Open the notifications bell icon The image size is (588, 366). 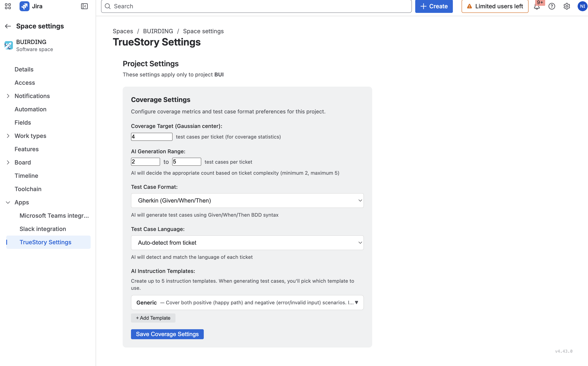pos(537,6)
